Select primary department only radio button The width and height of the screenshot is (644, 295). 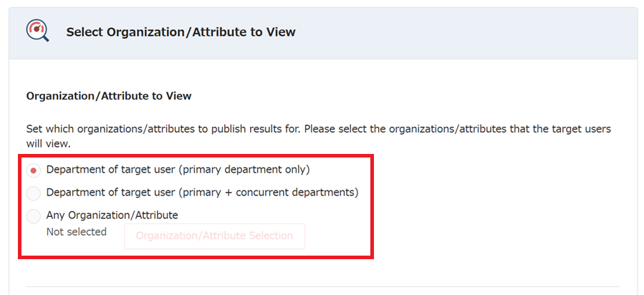[x=34, y=170]
